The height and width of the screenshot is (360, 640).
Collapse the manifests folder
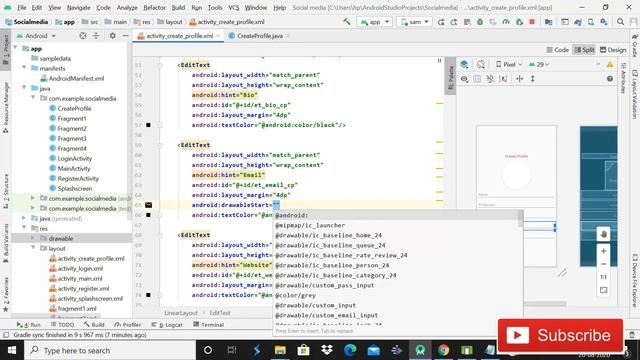24,68
